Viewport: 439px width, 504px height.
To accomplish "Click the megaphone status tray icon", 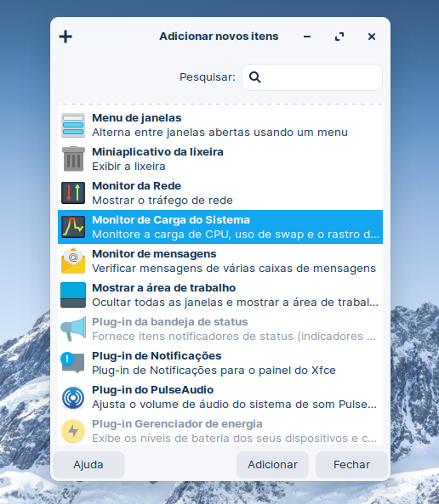I will click(x=73, y=329).
